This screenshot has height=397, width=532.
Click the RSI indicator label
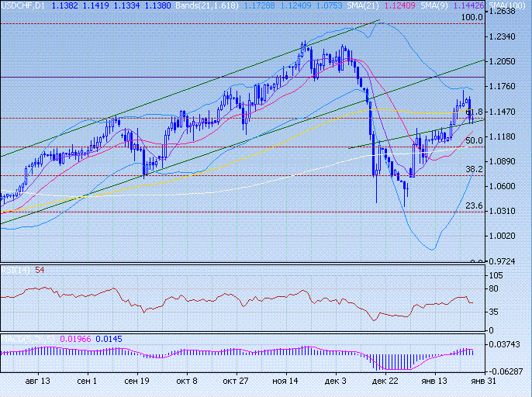15,269
